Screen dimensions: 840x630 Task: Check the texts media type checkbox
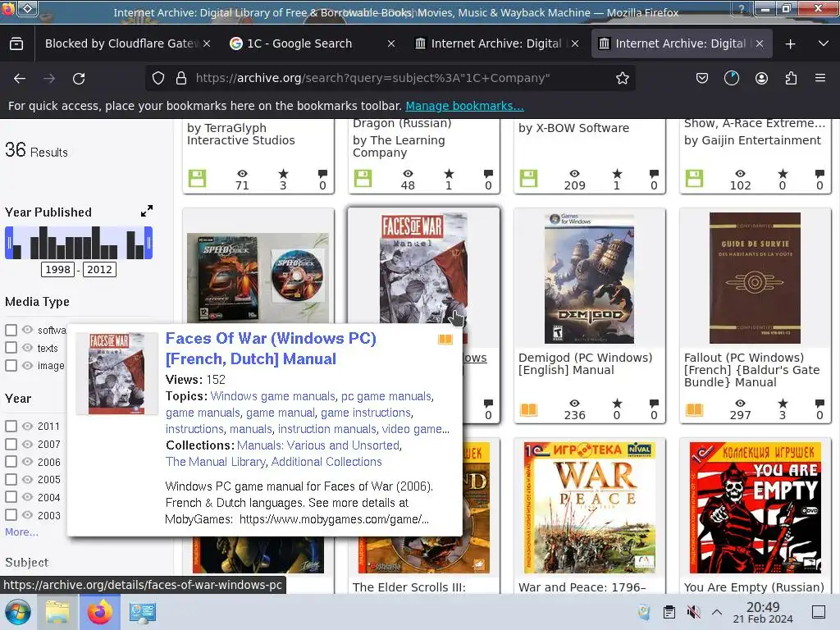[x=11, y=348]
